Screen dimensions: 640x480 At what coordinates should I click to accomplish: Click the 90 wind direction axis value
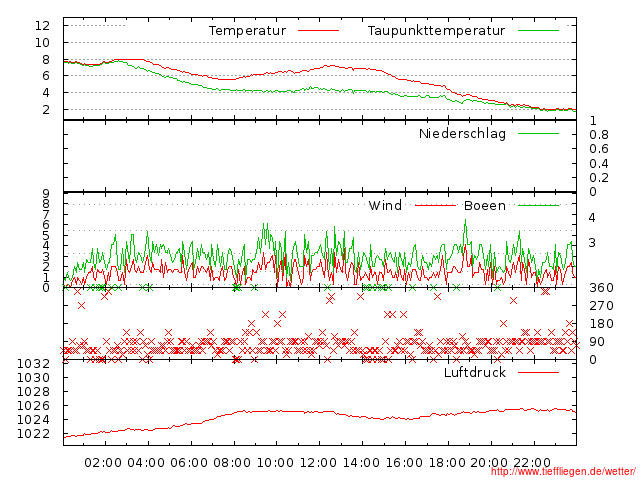597,342
